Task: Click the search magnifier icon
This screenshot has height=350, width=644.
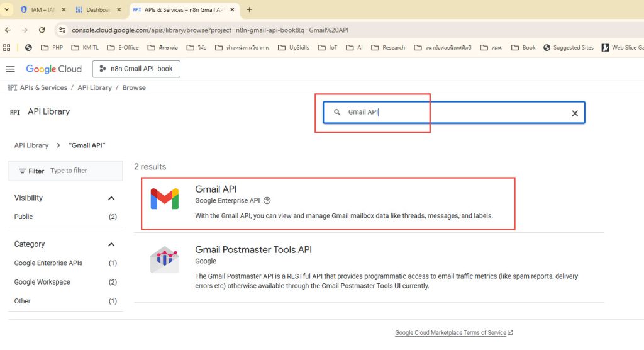Action: pos(337,113)
